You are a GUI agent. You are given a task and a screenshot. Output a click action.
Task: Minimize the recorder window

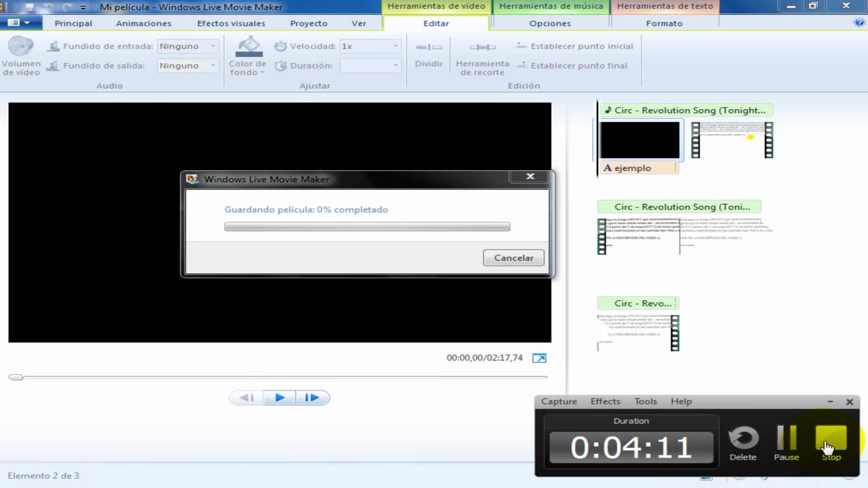[x=830, y=402]
